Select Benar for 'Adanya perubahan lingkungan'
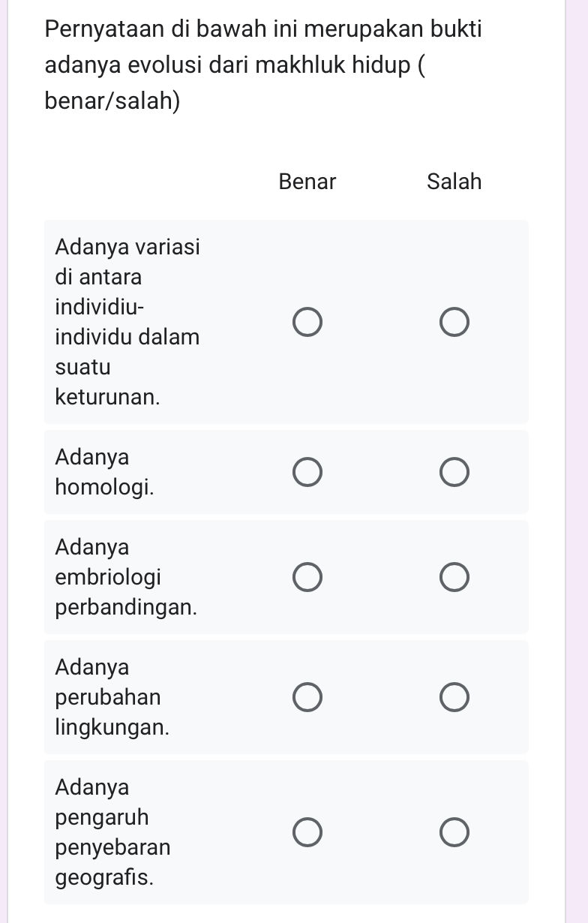Screen dimensions: 588x923 pos(307,696)
